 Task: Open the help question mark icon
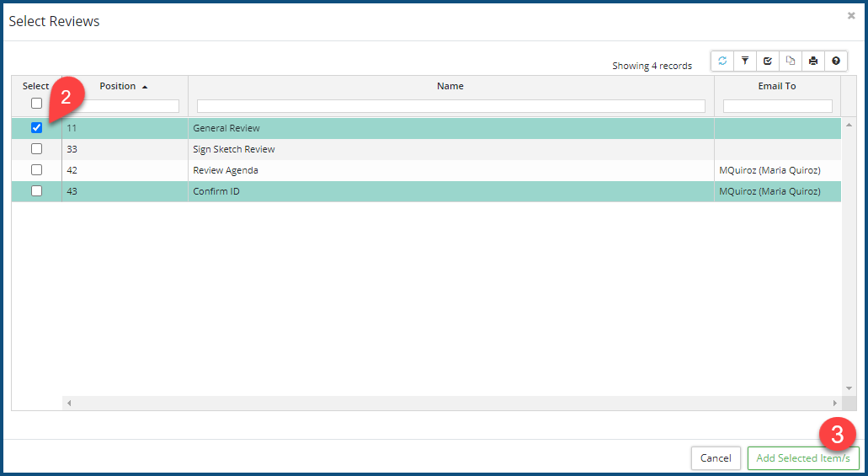[836, 62]
